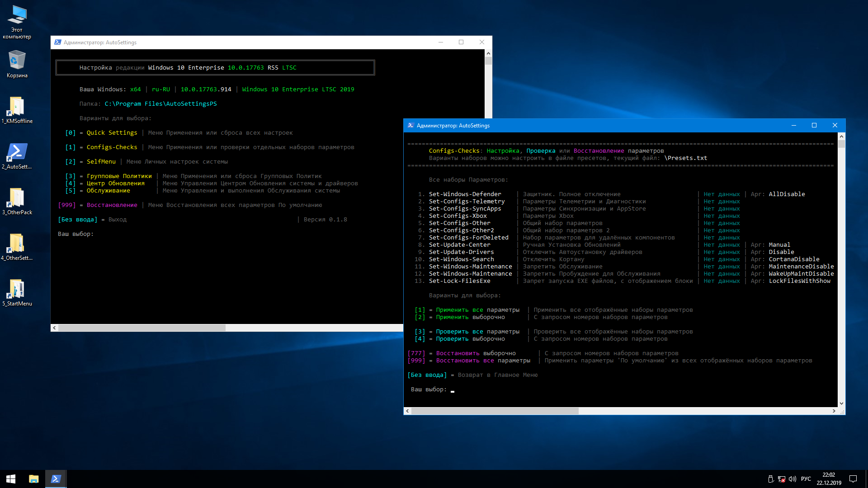The width and height of the screenshot is (868, 488).
Task: Select the 3_OtherPack folder shortcut
Action: coord(17,201)
